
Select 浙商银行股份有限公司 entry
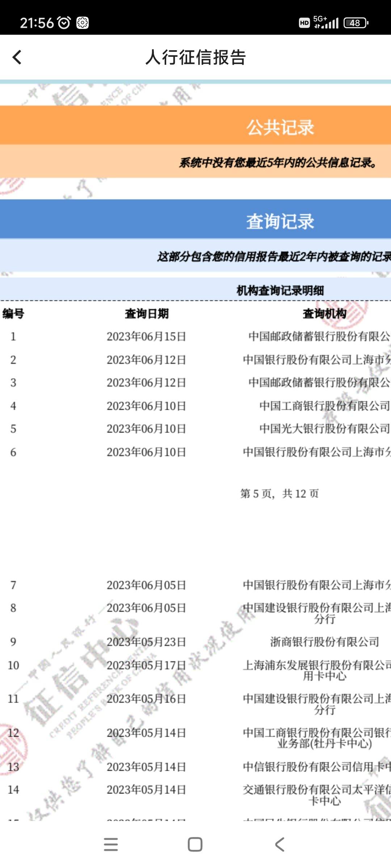pyautogui.click(x=325, y=642)
